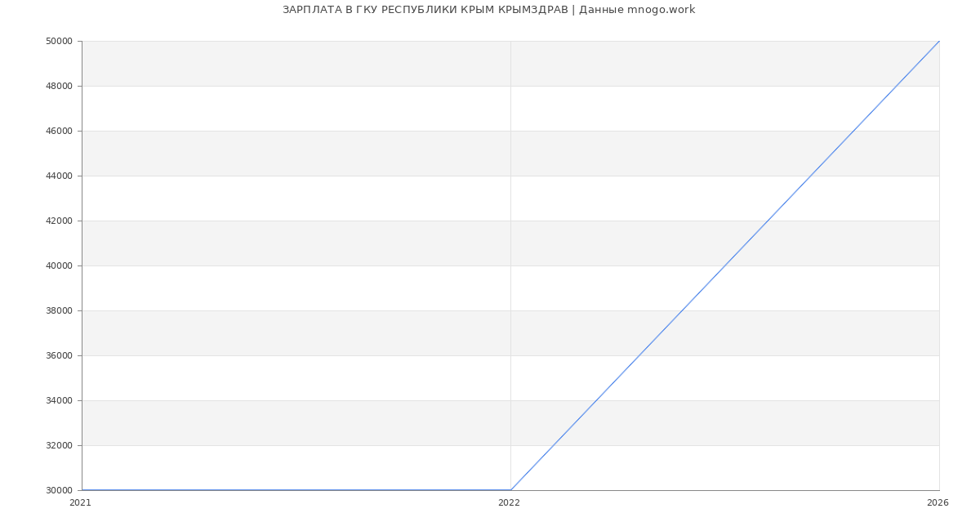The image size is (980, 531).
Task: Click the 38000 y-axis label
Action: pyautogui.click(x=60, y=310)
